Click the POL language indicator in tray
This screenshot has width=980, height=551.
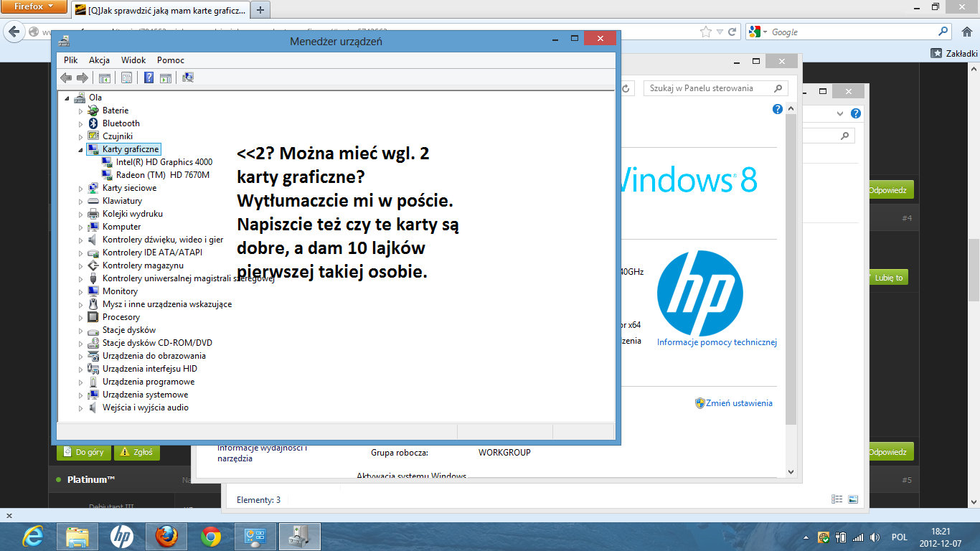[900, 537]
